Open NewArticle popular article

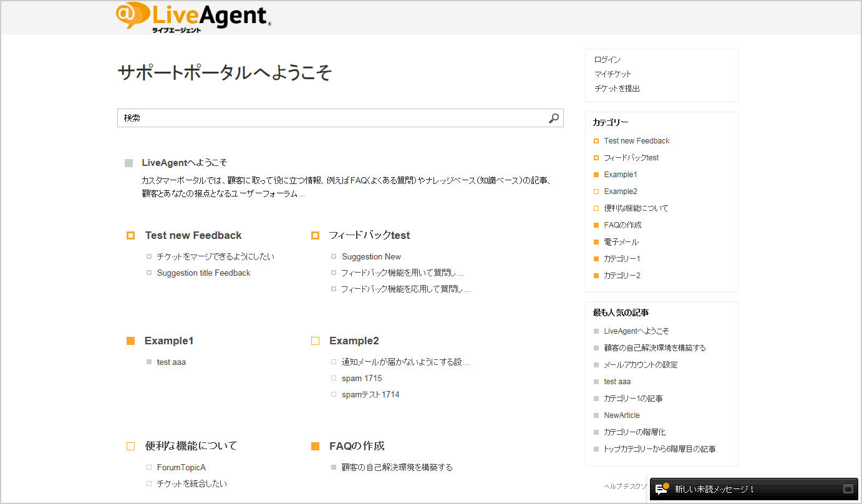tap(621, 415)
